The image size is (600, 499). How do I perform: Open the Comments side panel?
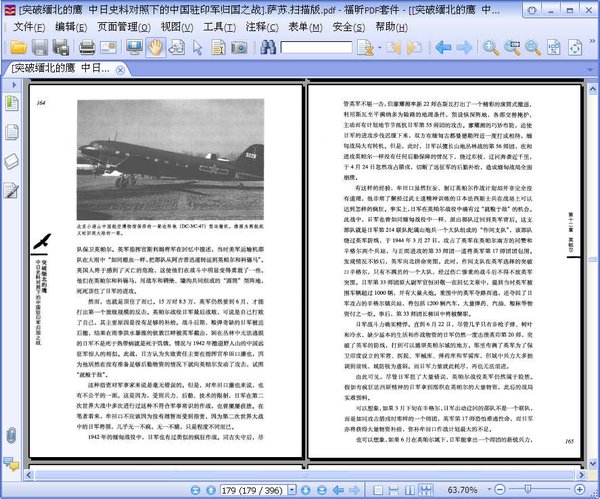[11, 464]
